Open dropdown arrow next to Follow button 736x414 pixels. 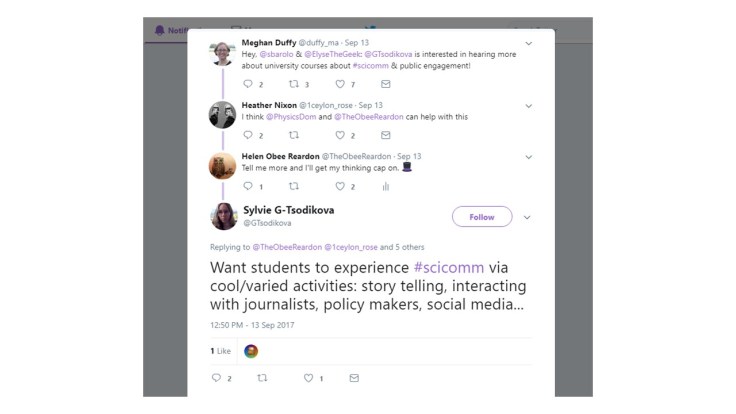[527, 217]
